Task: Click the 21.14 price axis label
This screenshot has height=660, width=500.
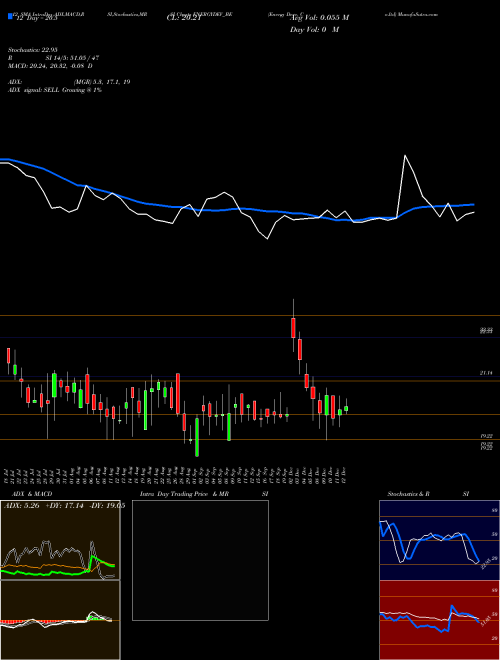Action: click(x=486, y=373)
